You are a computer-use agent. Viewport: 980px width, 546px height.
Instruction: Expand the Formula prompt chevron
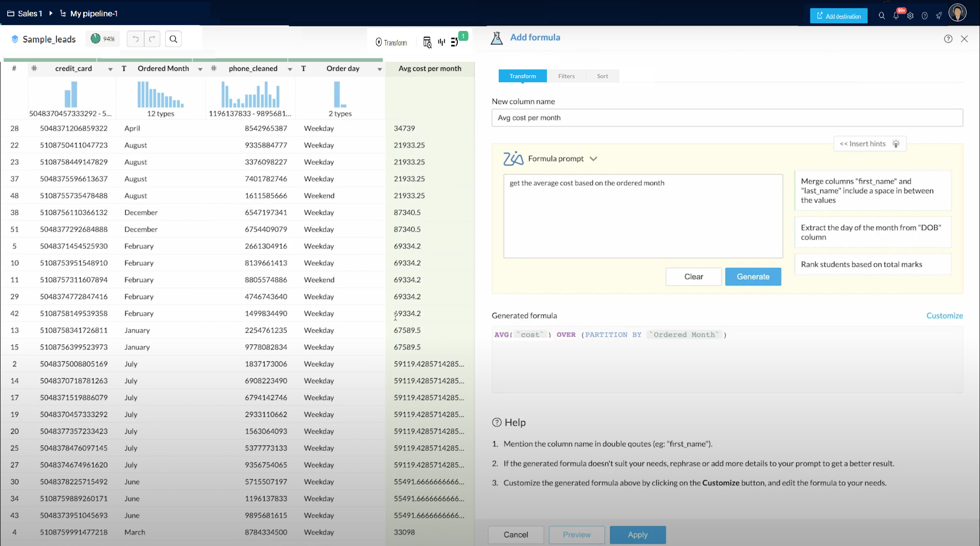tap(594, 159)
